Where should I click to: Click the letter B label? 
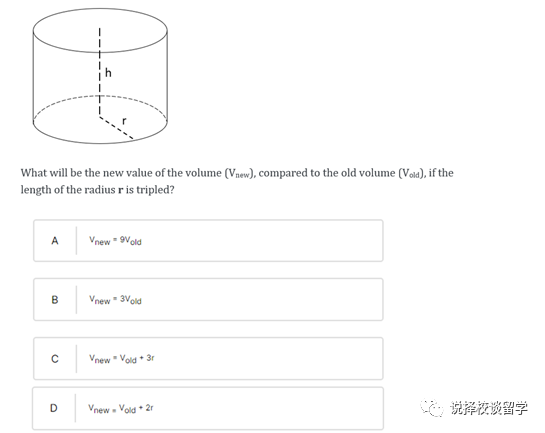click(x=55, y=300)
